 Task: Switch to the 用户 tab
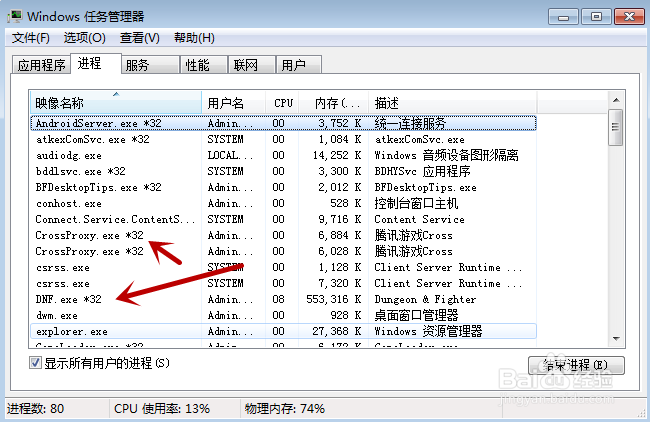click(x=298, y=65)
